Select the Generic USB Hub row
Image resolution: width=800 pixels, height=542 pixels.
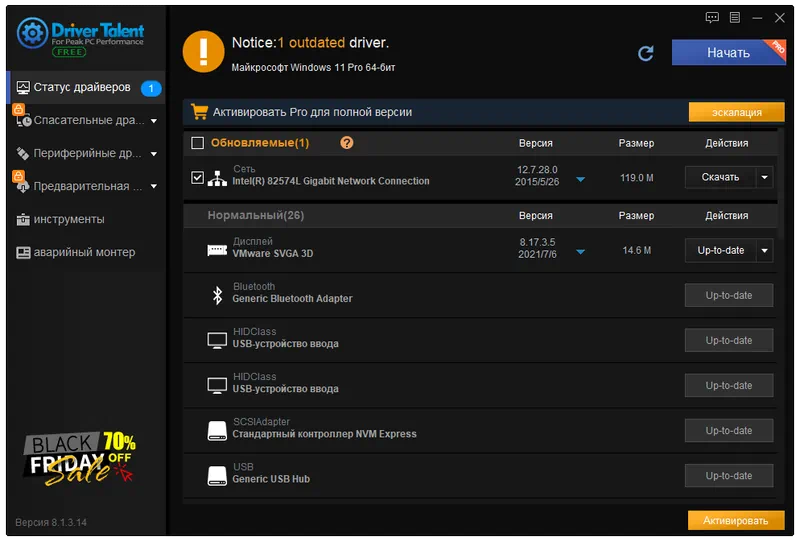pos(480,476)
